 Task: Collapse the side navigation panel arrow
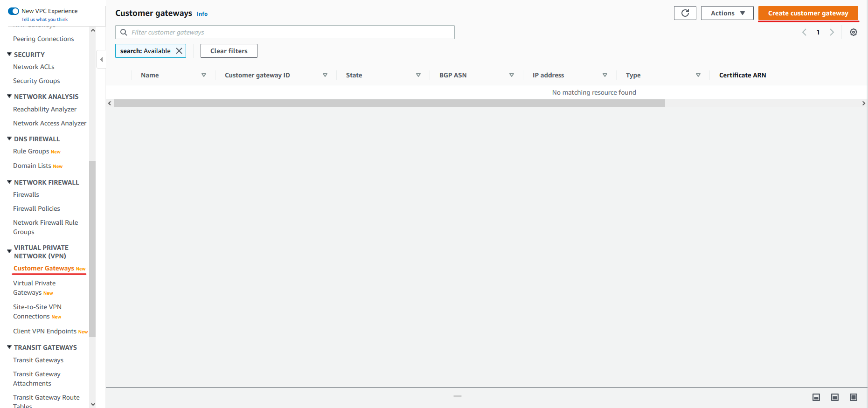tap(101, 59)
